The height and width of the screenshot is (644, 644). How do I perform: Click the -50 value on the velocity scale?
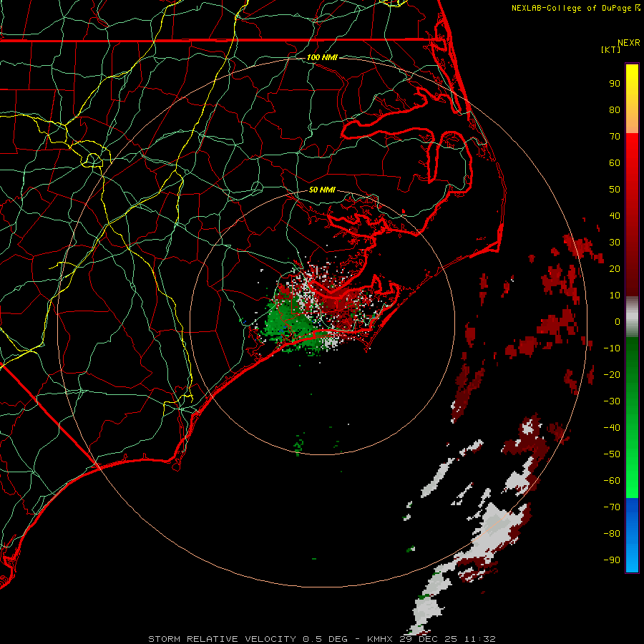tap(612, 454)
